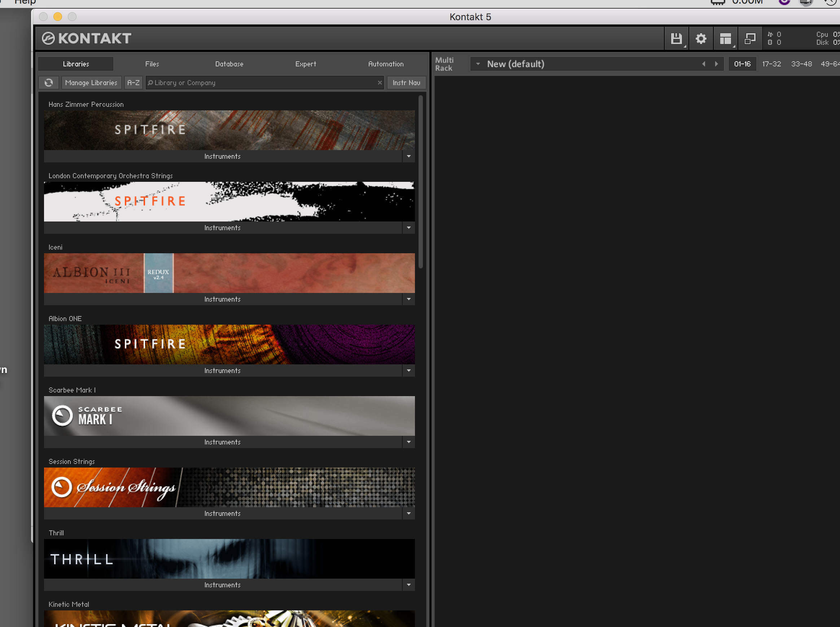Open Session Strings Instruments button

coord(222,513)
